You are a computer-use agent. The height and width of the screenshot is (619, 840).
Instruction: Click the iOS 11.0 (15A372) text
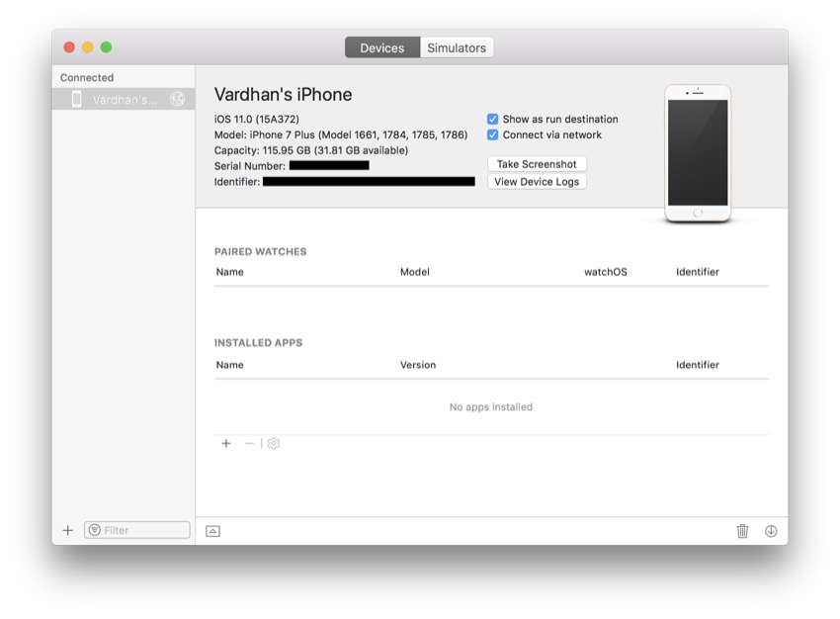click(257, 119)
